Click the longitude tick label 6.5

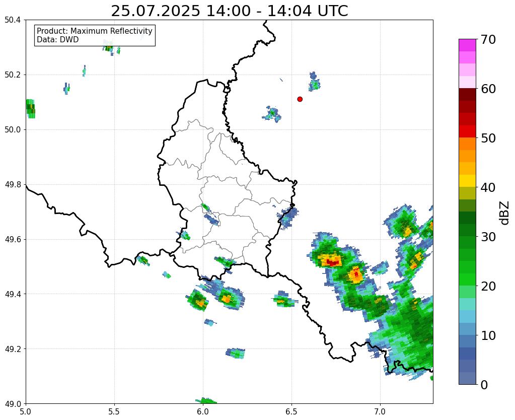(291, 411)
